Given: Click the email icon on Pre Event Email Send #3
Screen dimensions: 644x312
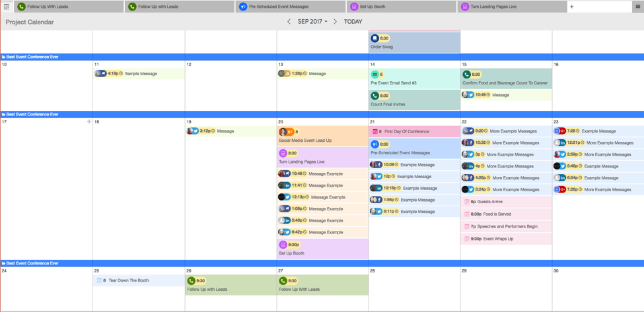Looking at the screenshot, I should pyautogui.click(x=375, y=75).
